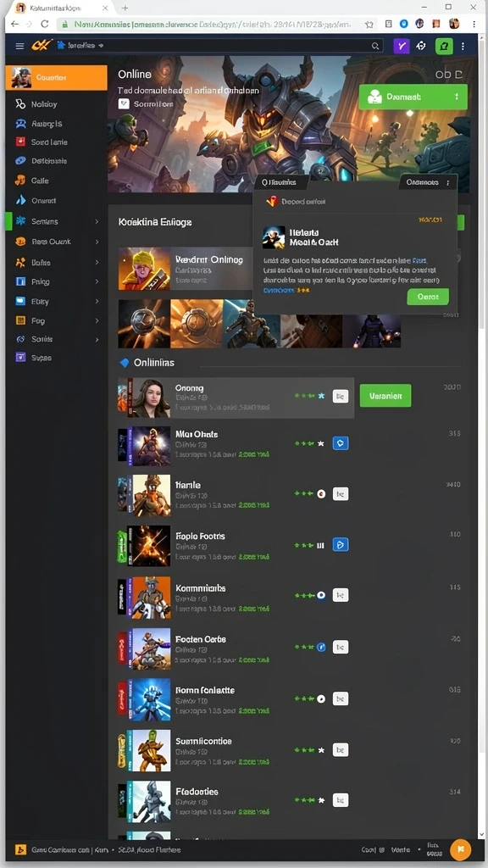Viewport: 488px width, 868px height.
Task: Click circle icon in Romn fonlastte row
Action: click(x=321, y=698)
